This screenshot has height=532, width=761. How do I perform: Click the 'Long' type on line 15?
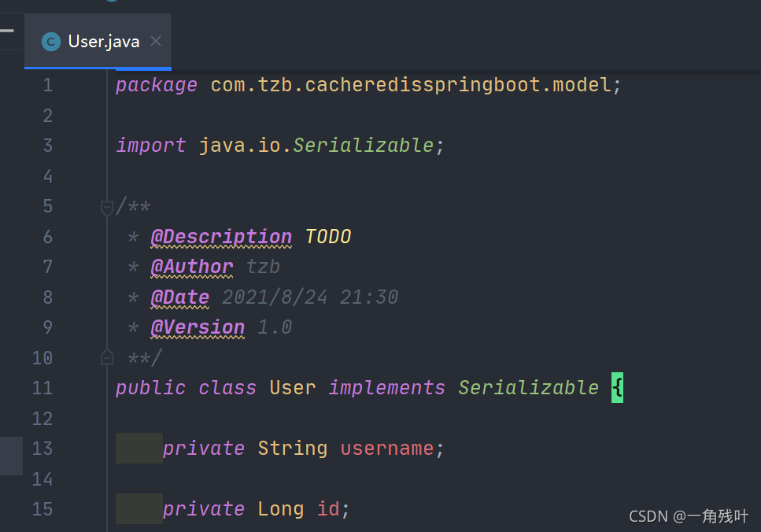[281, 509]
